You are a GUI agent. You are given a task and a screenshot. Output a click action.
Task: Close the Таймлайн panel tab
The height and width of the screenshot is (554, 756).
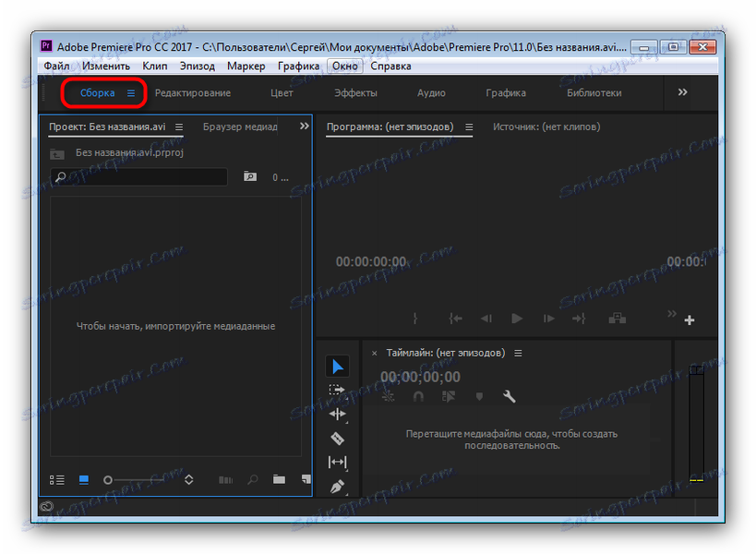click(x=374, y=354)
